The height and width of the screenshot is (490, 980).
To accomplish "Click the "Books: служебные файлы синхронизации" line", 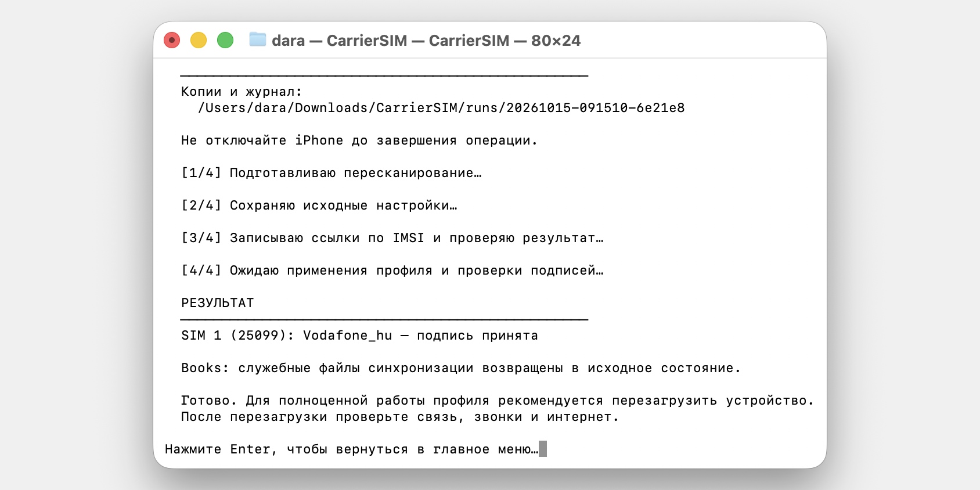I will pyautogui.click(x=461, y=368).
